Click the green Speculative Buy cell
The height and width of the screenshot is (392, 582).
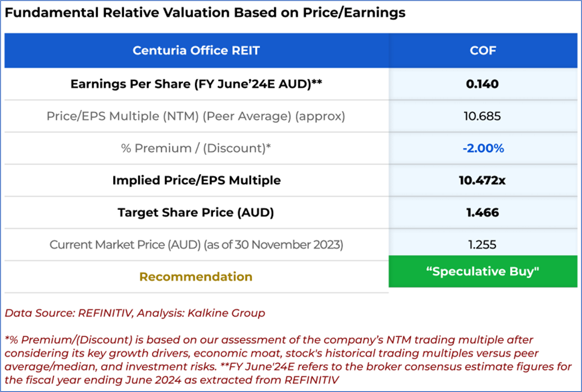(483, 272)
